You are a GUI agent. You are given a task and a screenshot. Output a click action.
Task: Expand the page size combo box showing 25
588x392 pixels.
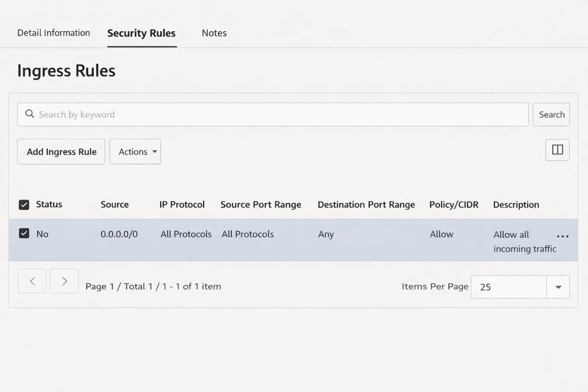520,287
